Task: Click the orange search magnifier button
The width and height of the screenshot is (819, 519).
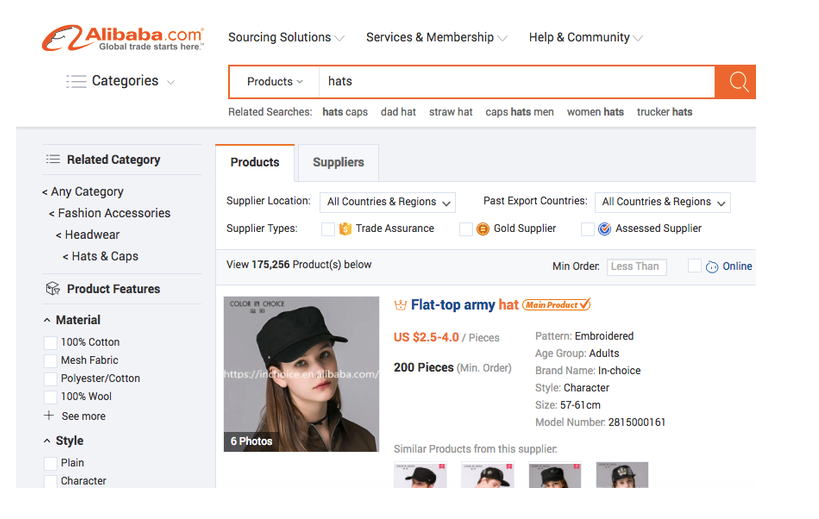Action: 735,81
